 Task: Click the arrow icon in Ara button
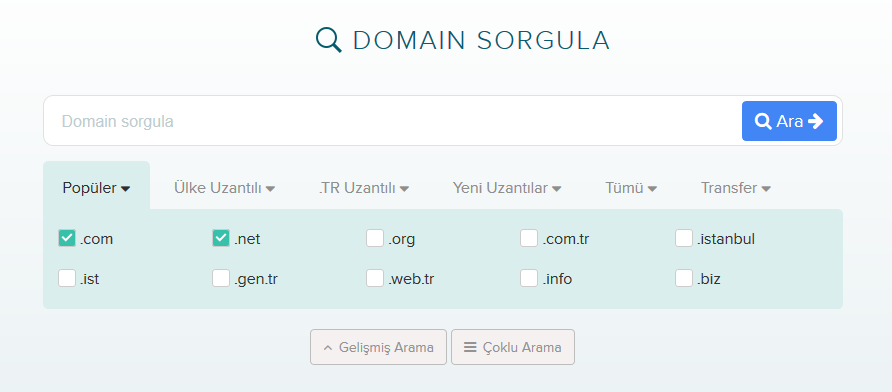click(x=815, y=121)
